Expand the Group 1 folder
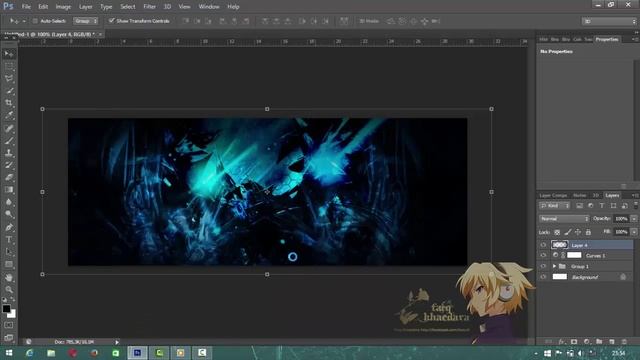Image resolution: width=640 pixels, height=360 pixels. click(x=554, y=266)
